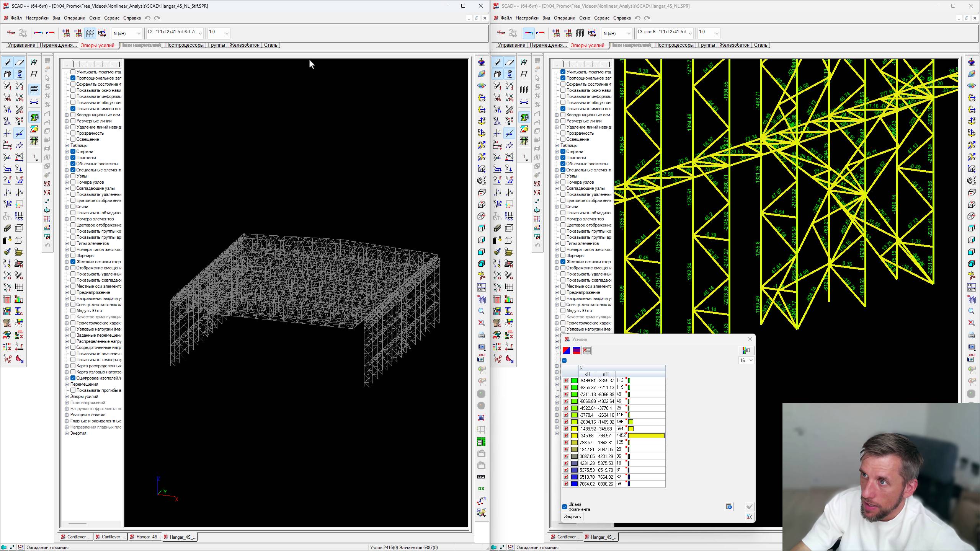The height and width of the screenshot is (551, 980).
Task: Switch to the Постпроцессоры tab in the right window
Action: click(x=674, y=45)
